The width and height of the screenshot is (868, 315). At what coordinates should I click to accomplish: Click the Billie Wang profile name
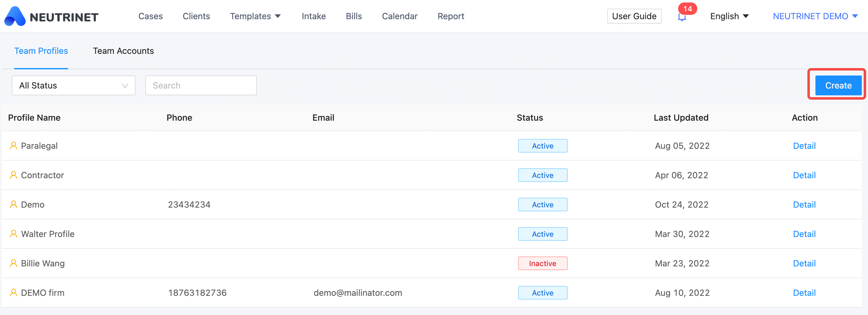point(42,263)
